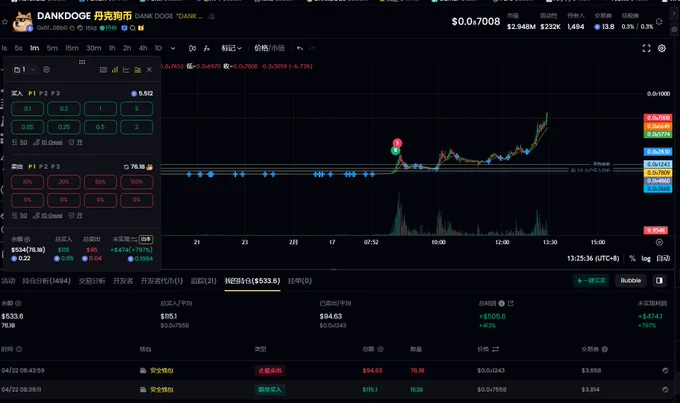Viewport: 680px width, 403px height.
Task: Click the red S sell marker on chart
Action: 397,142
